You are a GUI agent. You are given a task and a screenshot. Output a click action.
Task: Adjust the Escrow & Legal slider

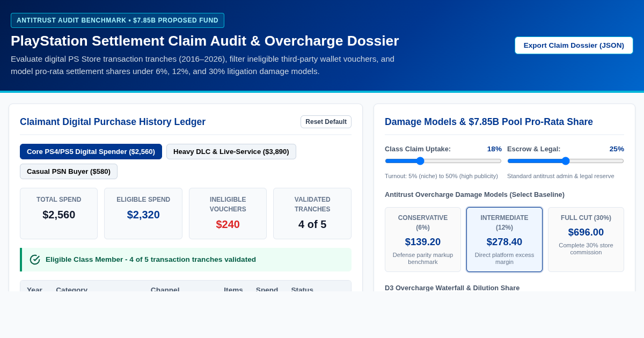566,161
